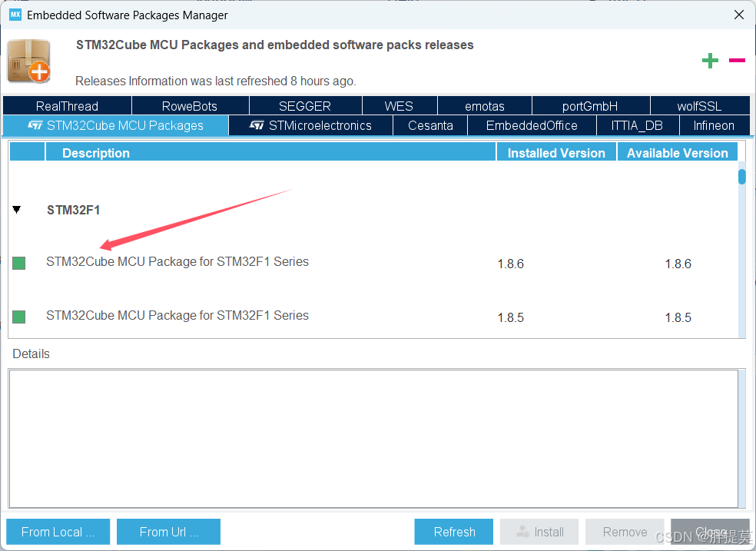Viewport: 756px width, 551px height.
Task: Select the emotas tab
Action: pyautogui.click(x=485, y=105)
